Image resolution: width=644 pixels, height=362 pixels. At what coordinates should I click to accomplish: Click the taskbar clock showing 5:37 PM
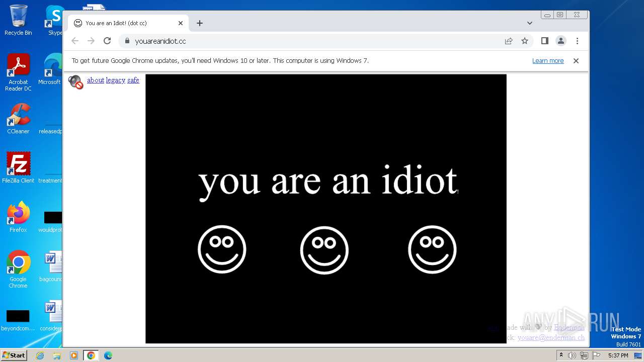click(x=618, y=355)
